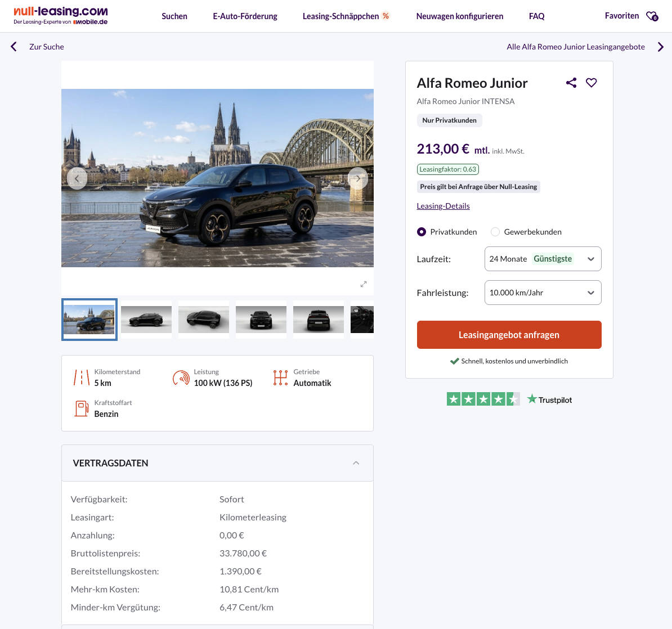Show next car image with right arrow
The image size is (672, 629).
point(358,178)
